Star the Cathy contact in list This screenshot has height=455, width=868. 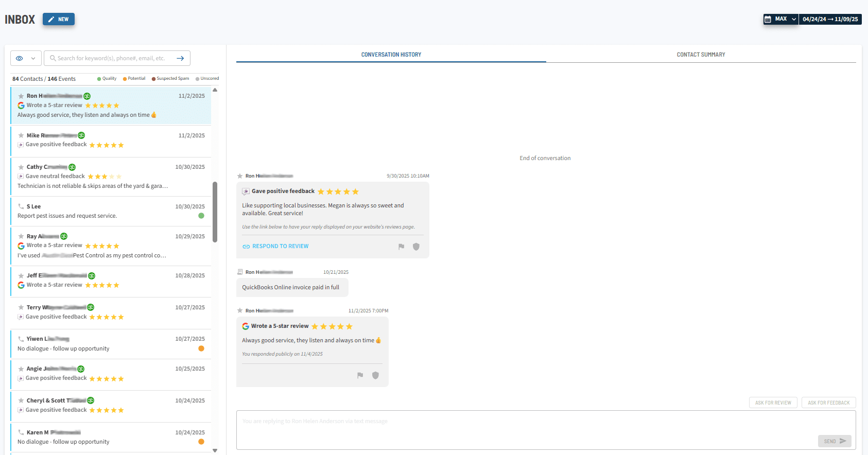pyautogui.click(x=21, y=167)
